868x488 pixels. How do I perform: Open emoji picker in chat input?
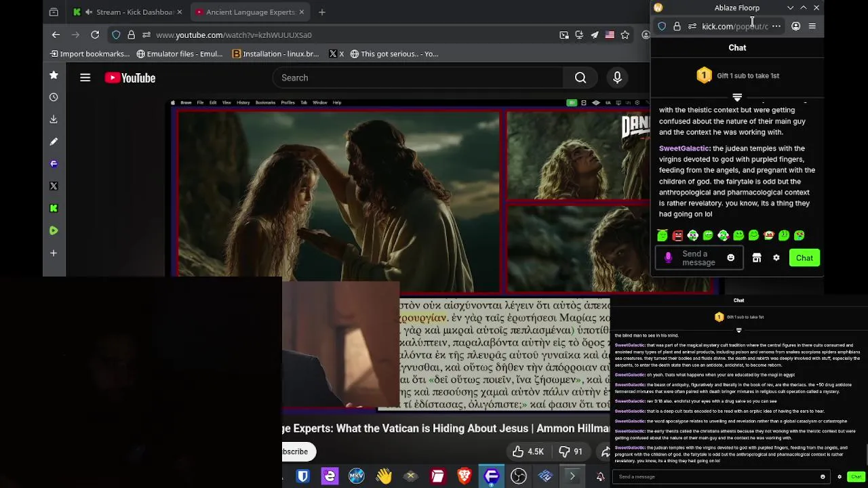pos(730,258)
